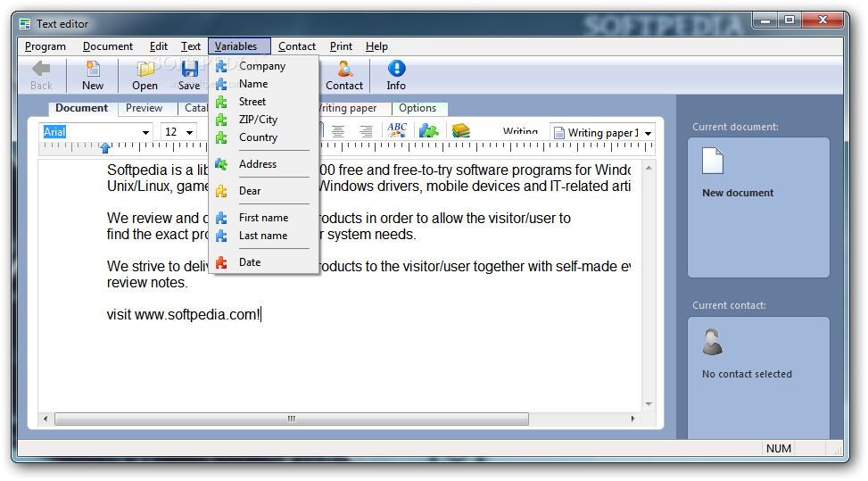Choose Address from the Variables menu
The height and width of the screenshot is (481, 868).
[263, 164]
